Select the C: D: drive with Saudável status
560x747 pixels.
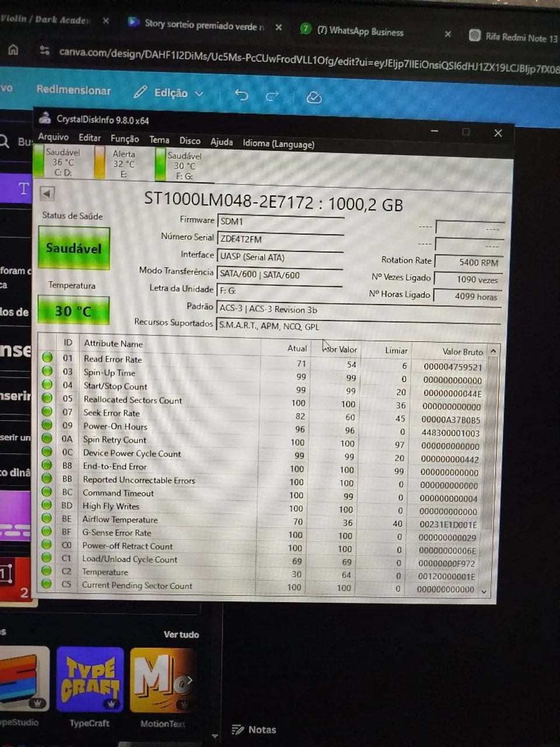[x=58, y=162]
